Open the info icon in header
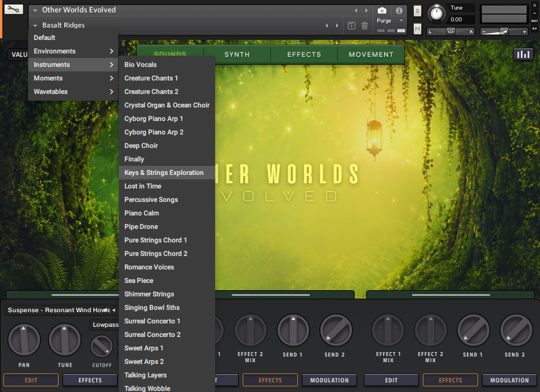This screenshot has width=540, height=392. pos(399,10)
